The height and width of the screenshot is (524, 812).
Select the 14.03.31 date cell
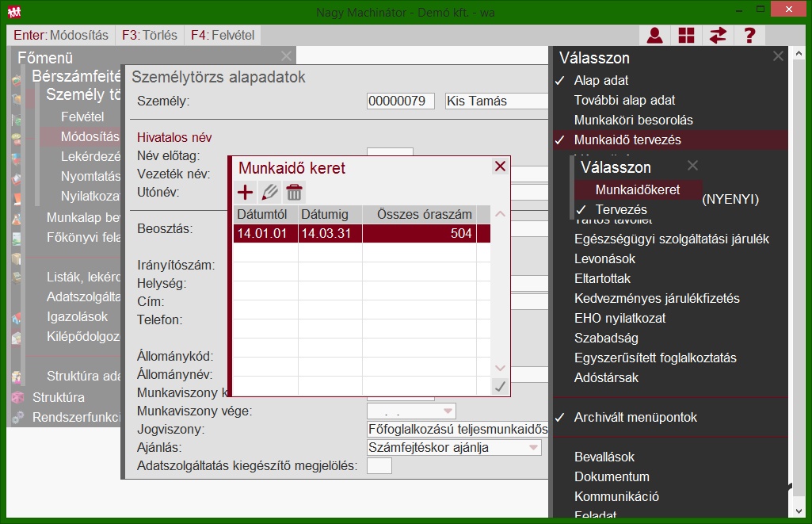click(x=330, y=233)
